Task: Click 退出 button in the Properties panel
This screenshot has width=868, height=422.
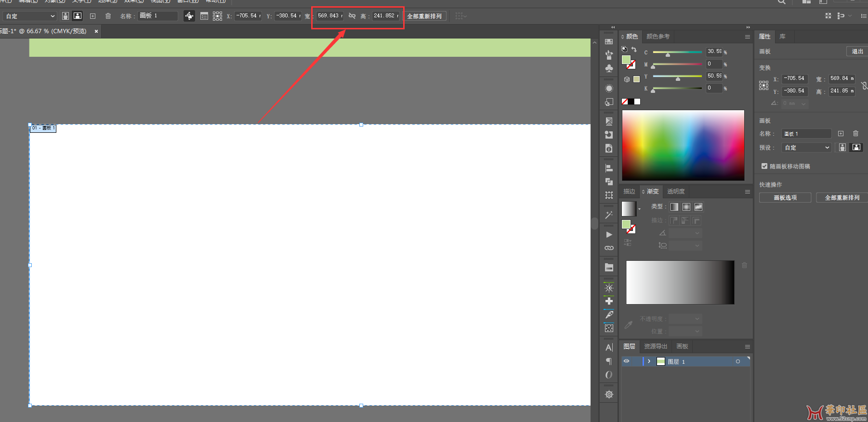Action: click(x=857, y=51)
